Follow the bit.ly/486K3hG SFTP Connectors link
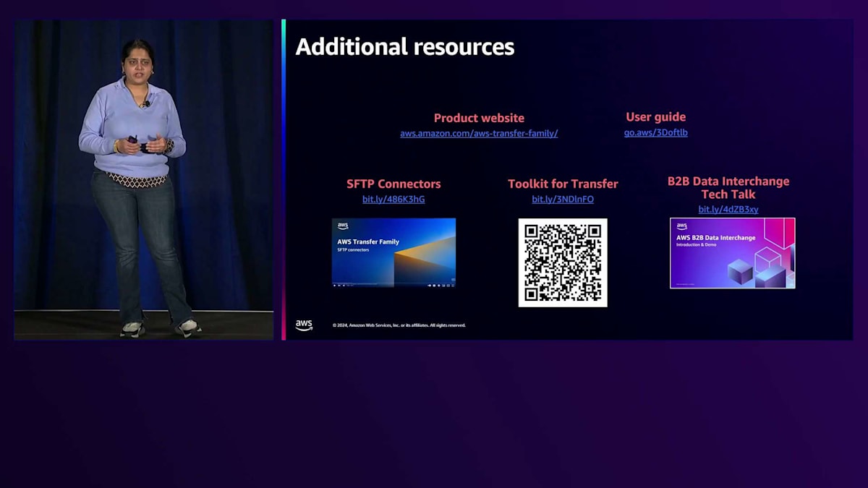The image size is (868, 488). (x=393, y=200)
